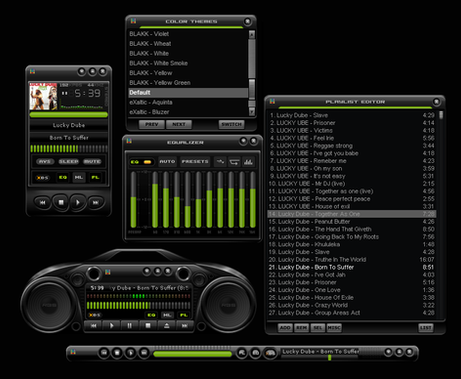Select playlist track 14 Together As One
Viewport: 461px width, 379px height.
coord(352,214)
